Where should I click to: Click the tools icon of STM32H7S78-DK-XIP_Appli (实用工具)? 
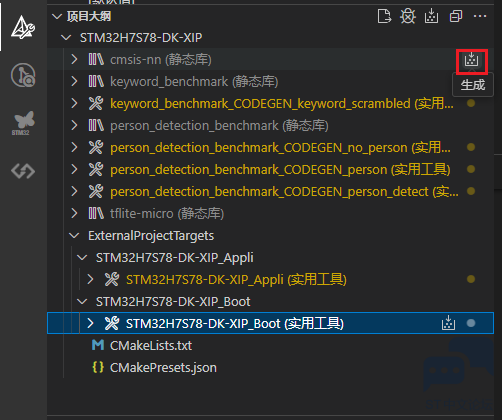(112, 279)
